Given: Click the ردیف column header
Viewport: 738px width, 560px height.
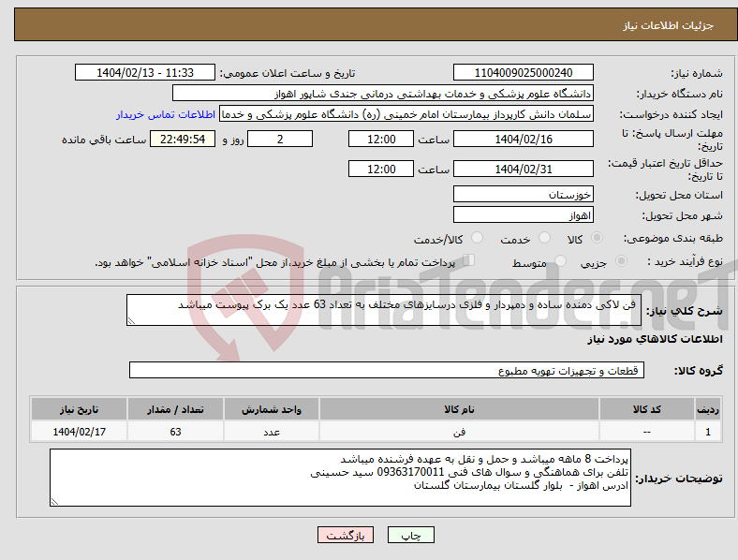Looking at the screenshot, I should tap(708, 409).
